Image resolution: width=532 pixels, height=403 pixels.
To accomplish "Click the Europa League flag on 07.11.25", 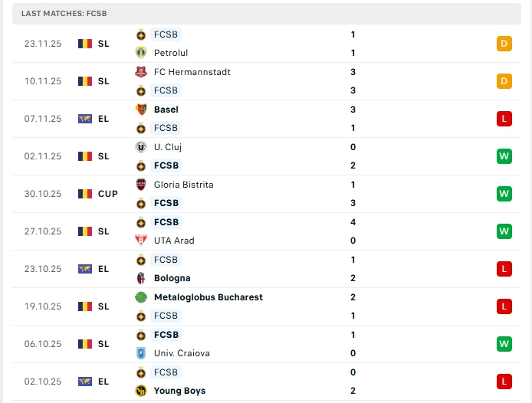I will click(85, 119).
